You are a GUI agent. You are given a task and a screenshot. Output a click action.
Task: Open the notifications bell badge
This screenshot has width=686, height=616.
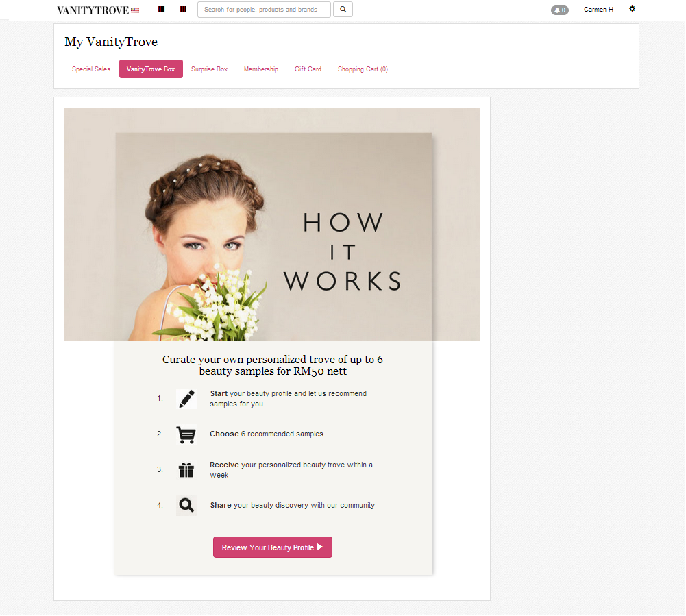click(x=560, y=10)
